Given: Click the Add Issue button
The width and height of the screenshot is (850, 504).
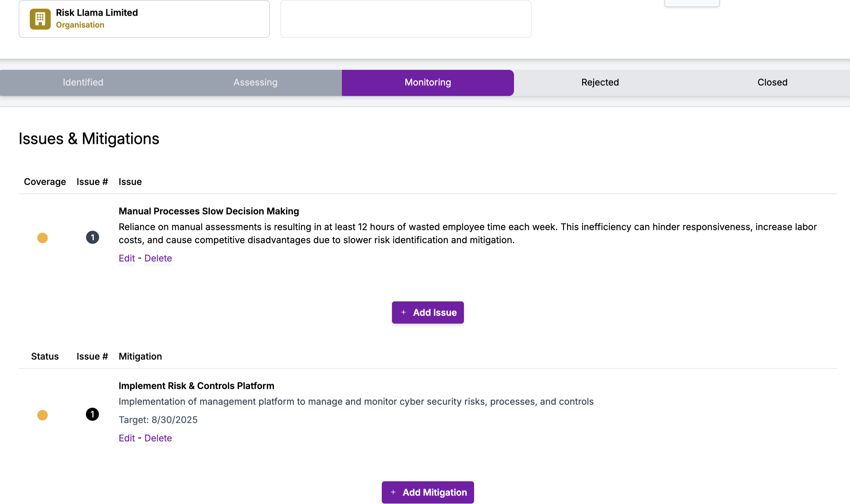Looking at the screenshot, I should click(428, 312).
